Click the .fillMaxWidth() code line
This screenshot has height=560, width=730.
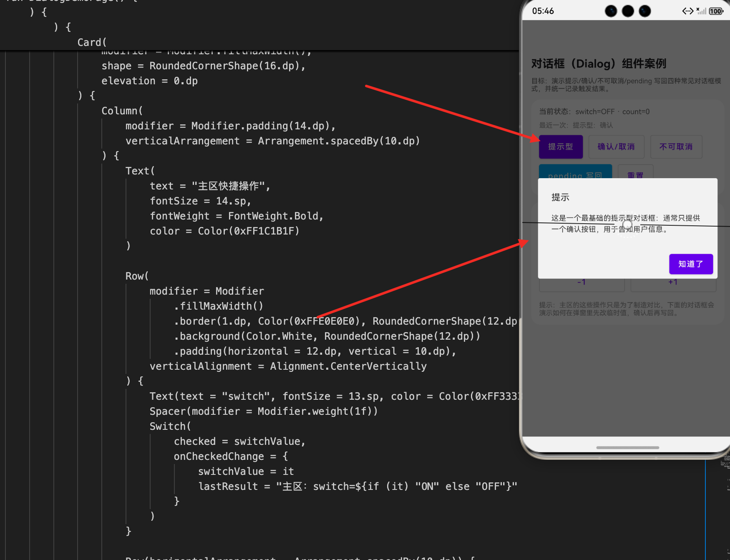[219, 306]
